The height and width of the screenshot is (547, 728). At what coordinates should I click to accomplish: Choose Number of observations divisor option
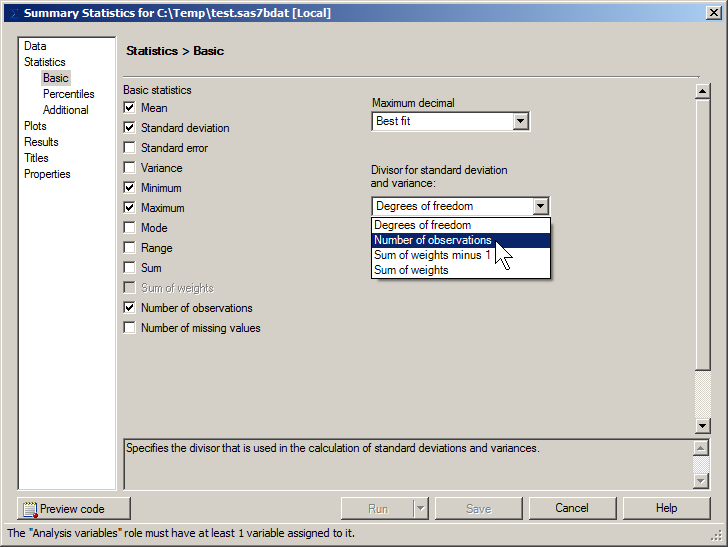click(461, 240)
